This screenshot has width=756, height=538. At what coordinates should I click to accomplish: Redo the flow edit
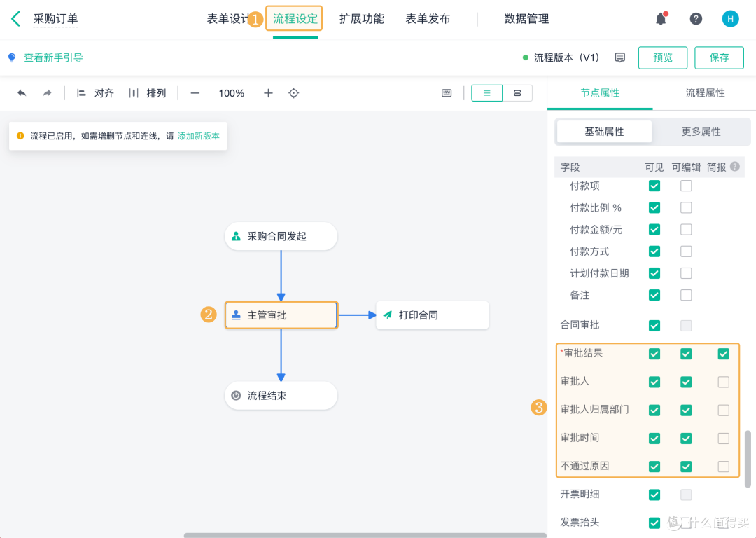(x=47, y=93)
